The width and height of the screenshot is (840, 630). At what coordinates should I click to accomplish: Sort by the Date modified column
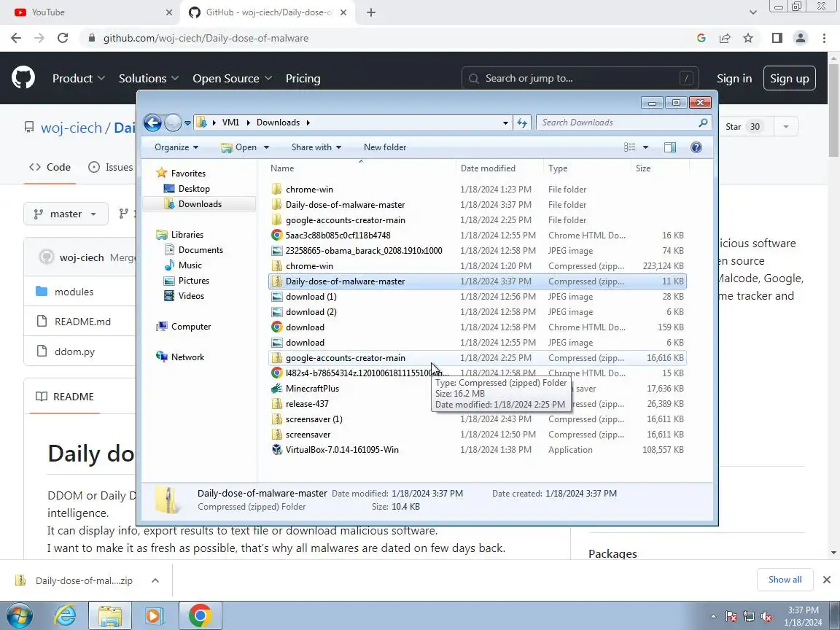[x=488, y=168]
